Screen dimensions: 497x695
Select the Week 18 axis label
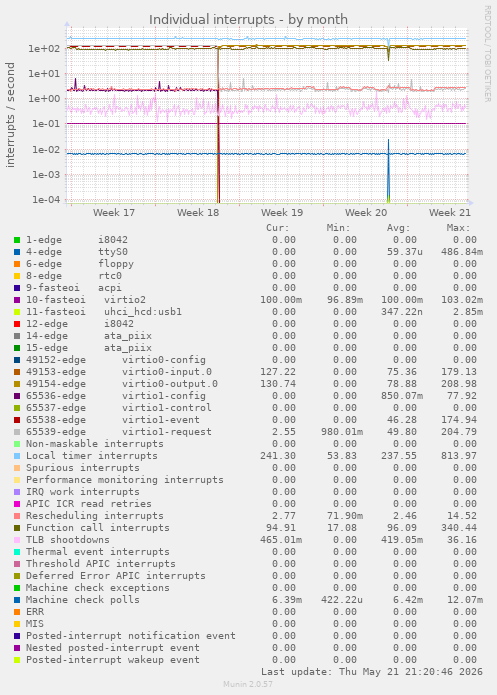pos(198,213)
